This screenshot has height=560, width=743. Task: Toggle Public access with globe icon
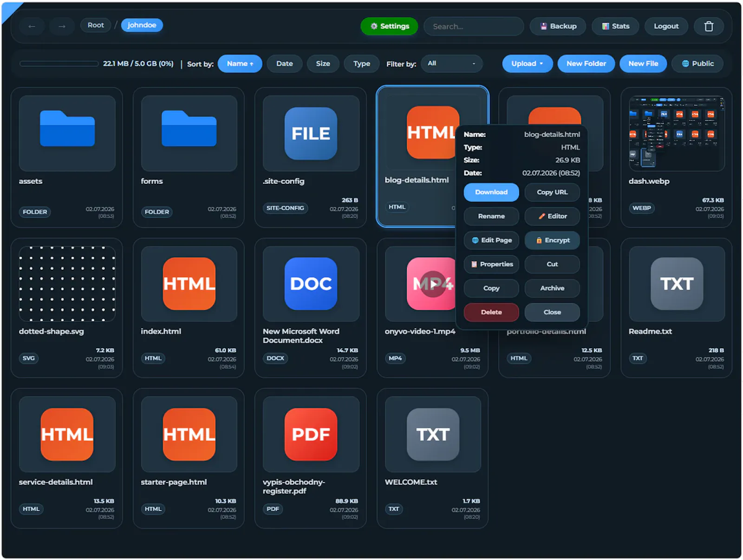pos(697,64)
